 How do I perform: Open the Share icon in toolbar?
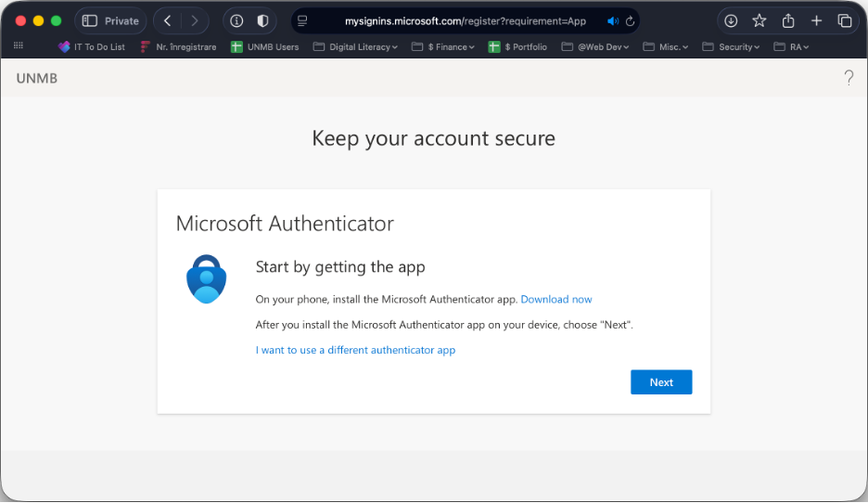coord(788,20)
